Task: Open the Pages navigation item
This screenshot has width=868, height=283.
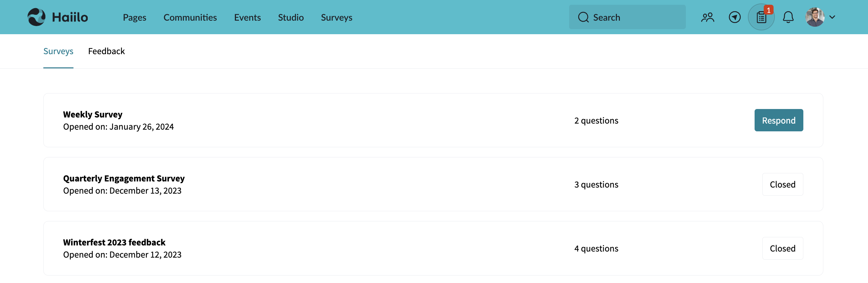Action: coord(134,17)
